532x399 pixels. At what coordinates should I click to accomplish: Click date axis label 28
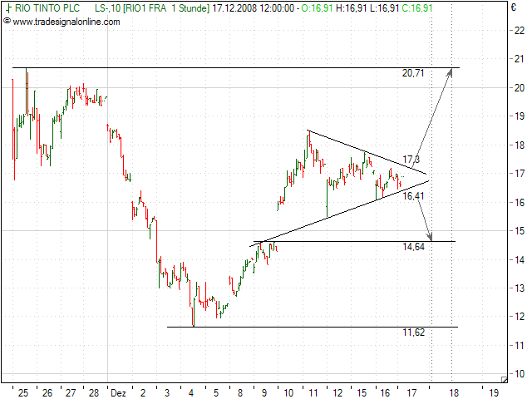(94, 393)
